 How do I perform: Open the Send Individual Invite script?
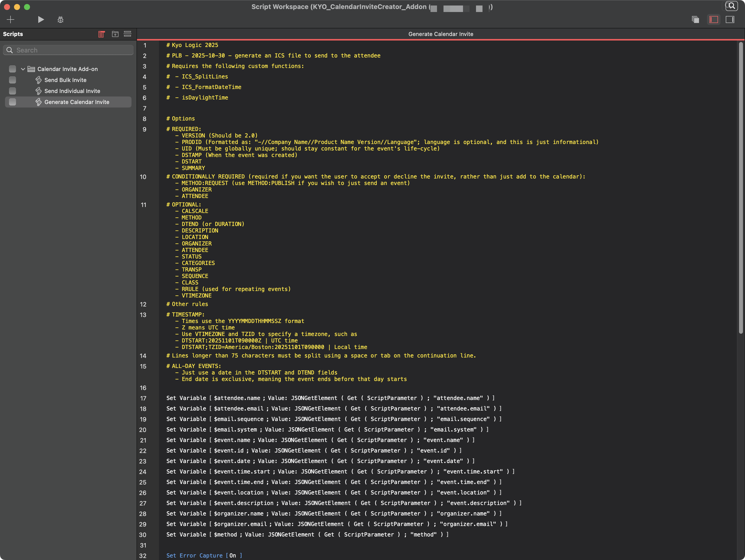pos(72,91)
